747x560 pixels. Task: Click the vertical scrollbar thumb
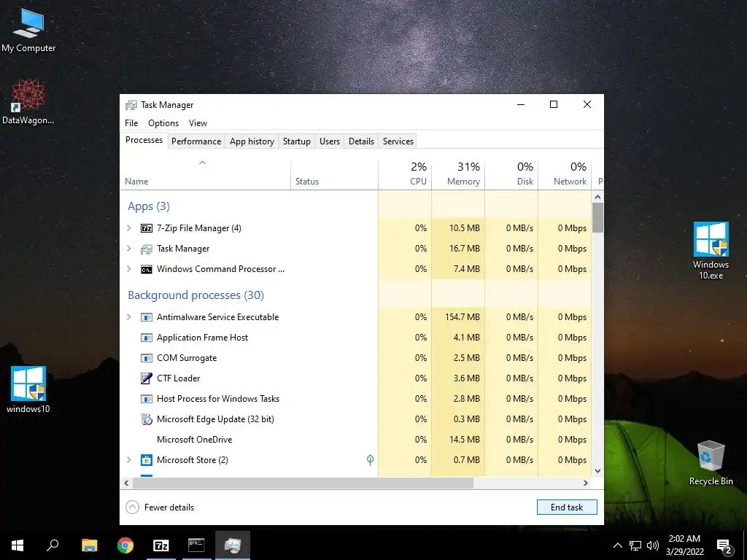(x=598, y=217)
